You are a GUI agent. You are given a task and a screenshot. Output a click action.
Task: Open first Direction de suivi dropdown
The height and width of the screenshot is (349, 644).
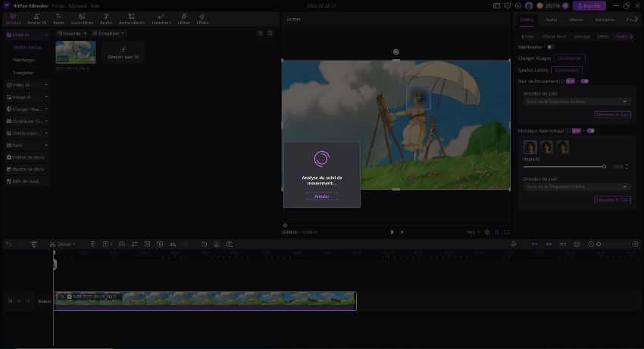click(x=577, y=101)
